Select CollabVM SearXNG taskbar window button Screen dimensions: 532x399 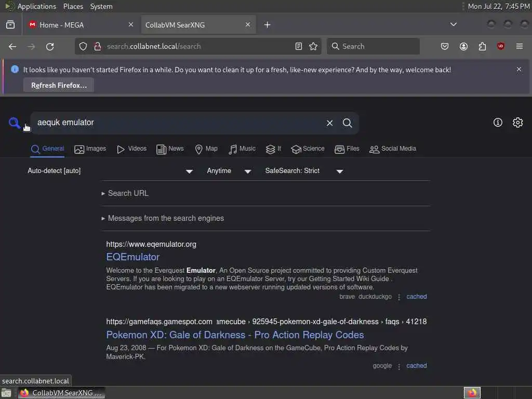coord(62,393)
